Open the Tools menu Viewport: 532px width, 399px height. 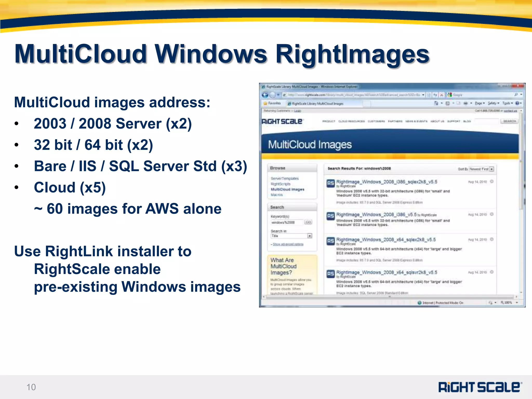(507, 103)
